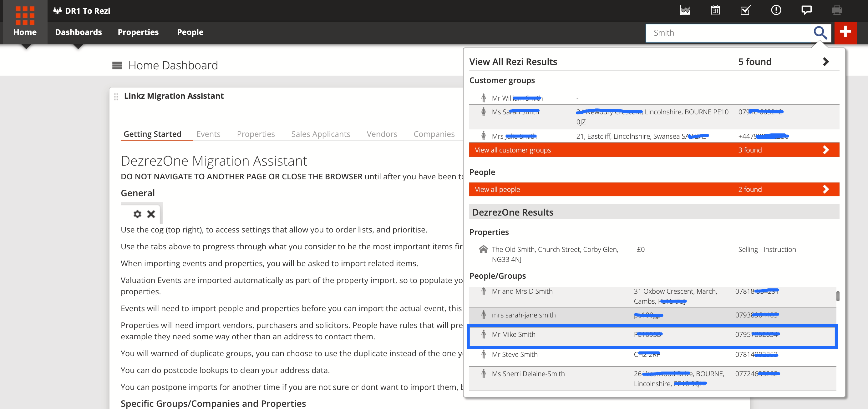
Task: Click the search results scrollbar thumb
Action: (x=838, y=296)
